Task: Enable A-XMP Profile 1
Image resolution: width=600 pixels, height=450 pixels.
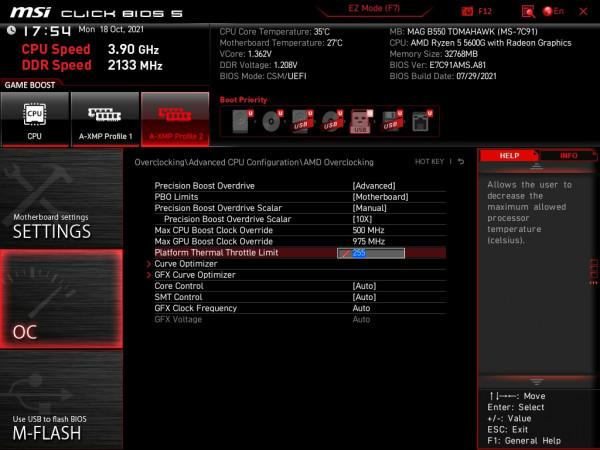Action: click(105, 120)
